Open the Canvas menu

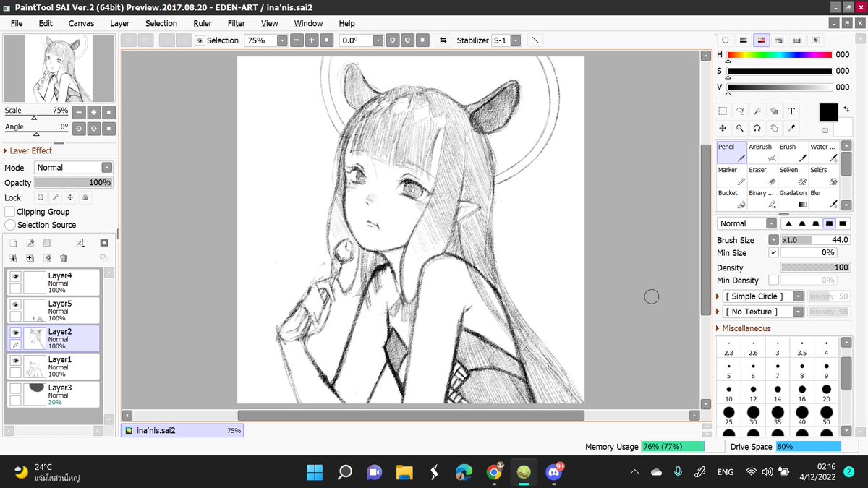pyautogui.click(x=81, y=23)
